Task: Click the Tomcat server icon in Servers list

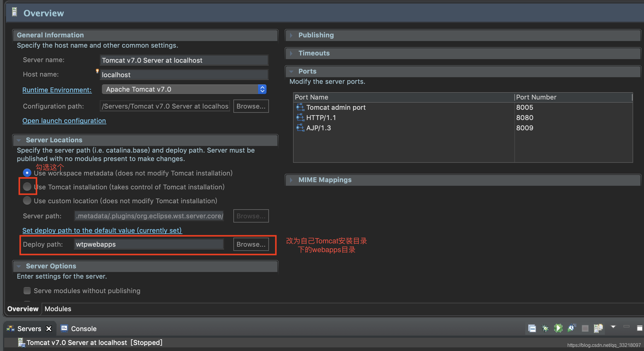Action: pos(21,343)
